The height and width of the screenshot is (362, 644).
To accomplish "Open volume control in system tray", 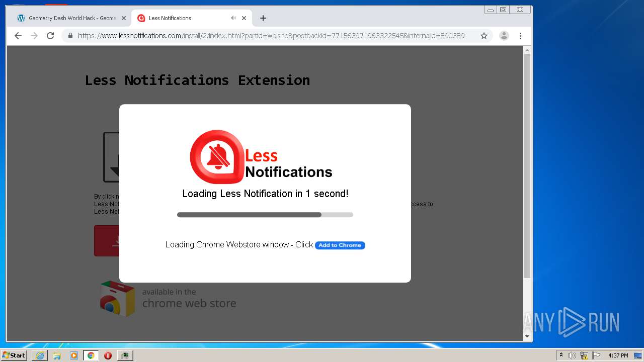I will 572,355.
